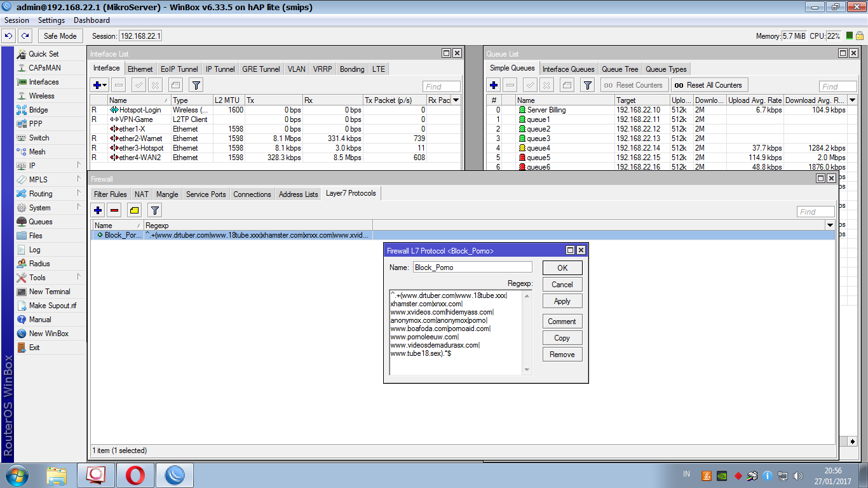Switch to Address Lists tab
Image resolution: width=868 pixels, height=488 pixels.
point(298,194)
